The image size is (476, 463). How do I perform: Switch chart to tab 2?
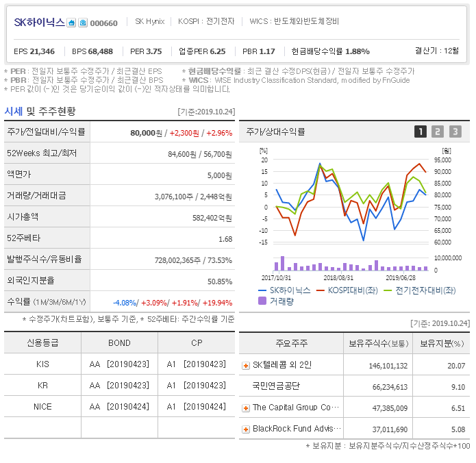[438, 132]
